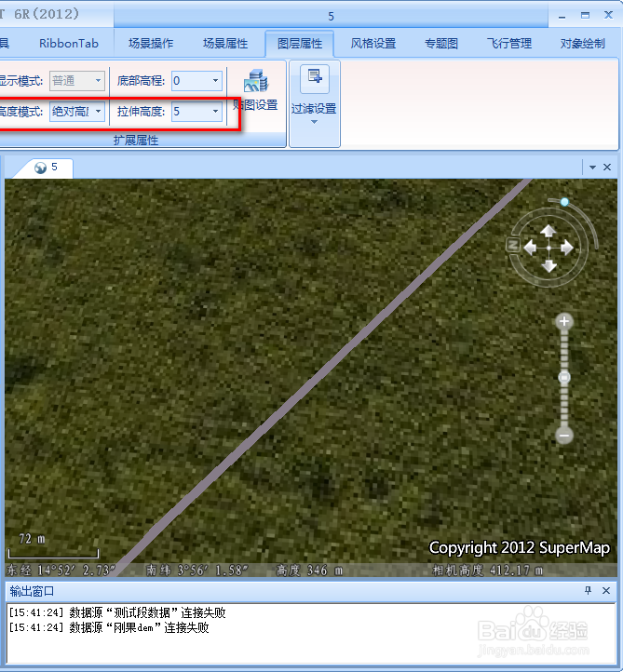This screenshot has height=672, width=623.
Task: Click the 输出窗口 panel title
Action: (x=32, y=591)
